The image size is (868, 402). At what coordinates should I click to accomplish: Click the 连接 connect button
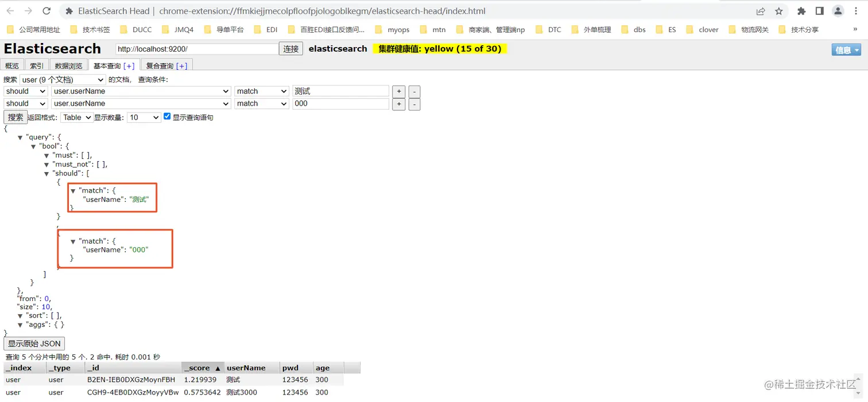[x=291, y=49]
